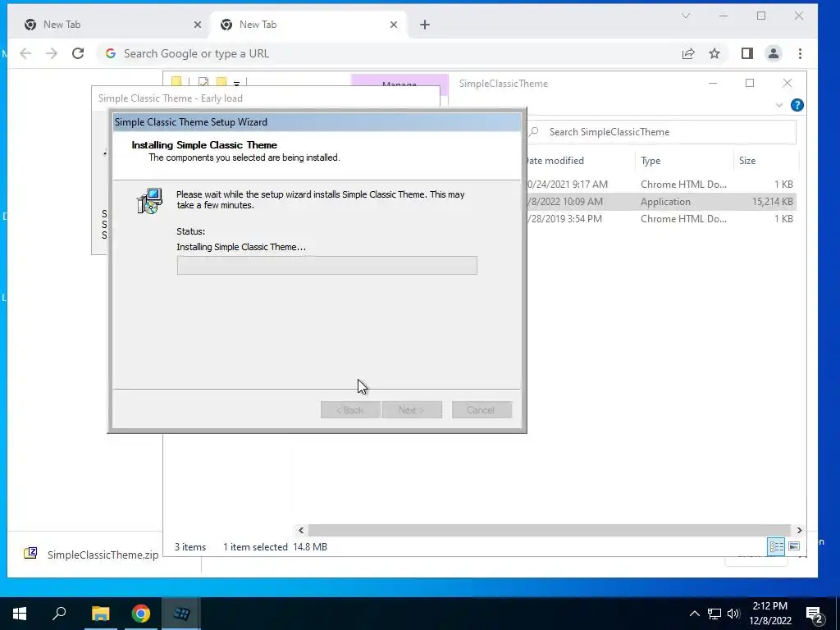The image size is (840, 630).
Task: Click the Explorer scrollbar left arrow
Action: [301, 531]
